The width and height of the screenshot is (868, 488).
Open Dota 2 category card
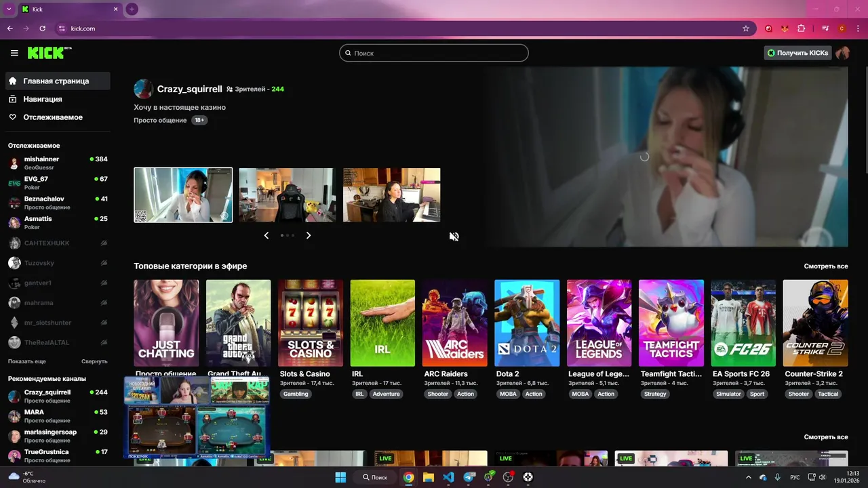pyautogui.click(x=527, y=323)
